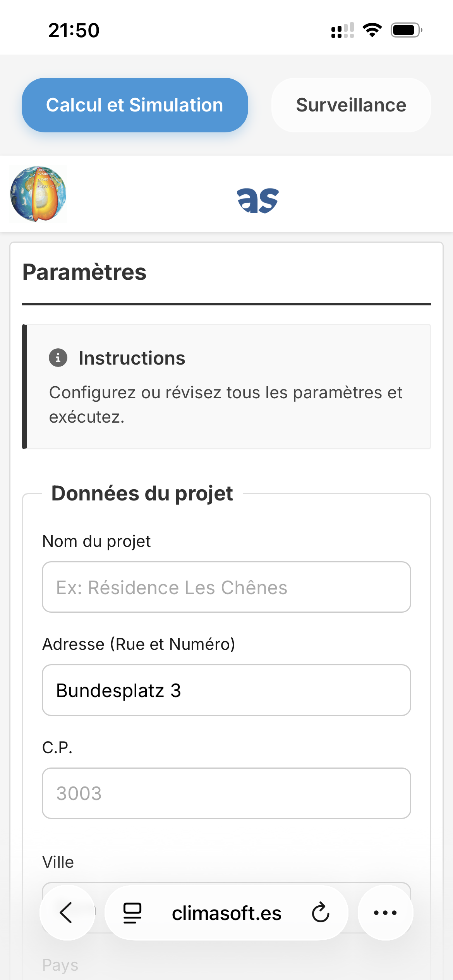Select the C.P. postal code field
This screenshot has height=980, width=453.
(226, 793)
